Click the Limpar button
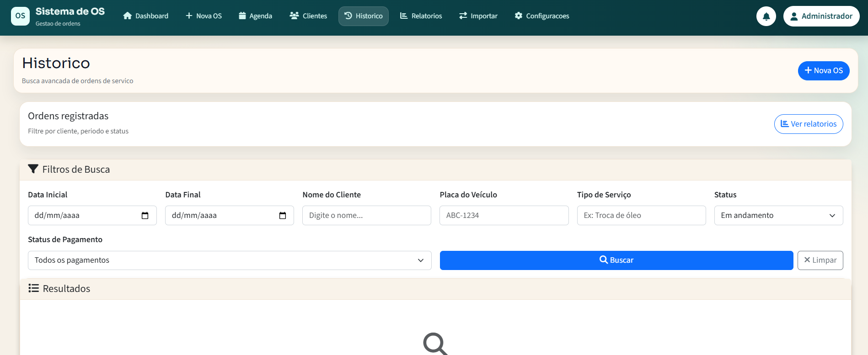Viewport: 868px width, 355px height. 820,260
